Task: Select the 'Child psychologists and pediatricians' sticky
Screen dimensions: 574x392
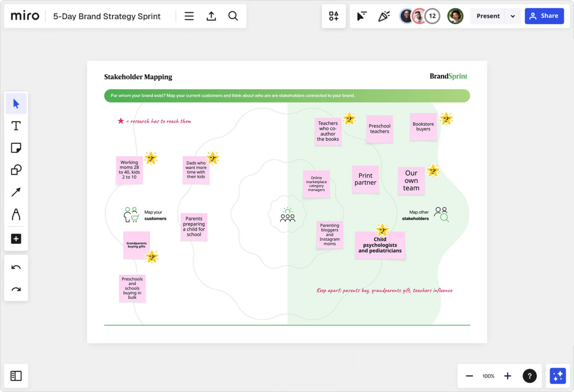Action: click(x=380, y=245)
